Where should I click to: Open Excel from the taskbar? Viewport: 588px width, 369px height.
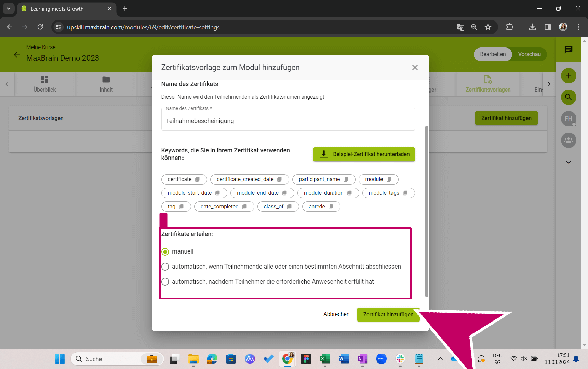[325, 359]
